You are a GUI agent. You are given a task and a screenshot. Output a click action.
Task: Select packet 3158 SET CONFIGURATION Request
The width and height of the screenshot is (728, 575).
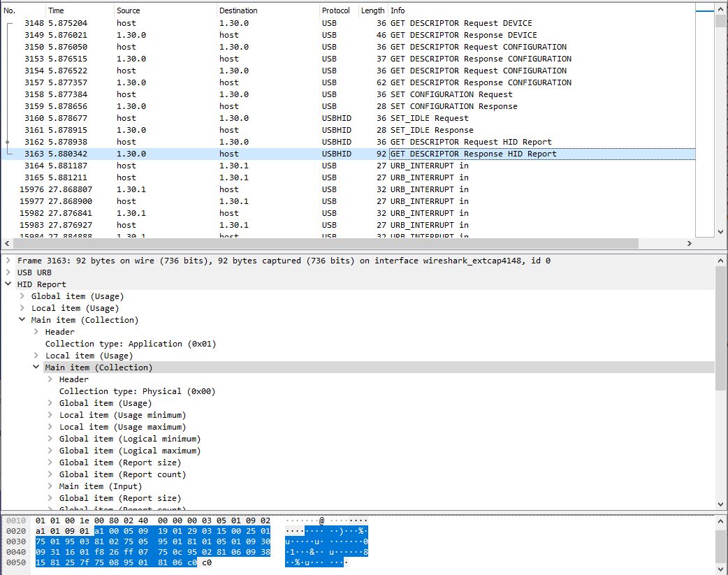(348, 94)
